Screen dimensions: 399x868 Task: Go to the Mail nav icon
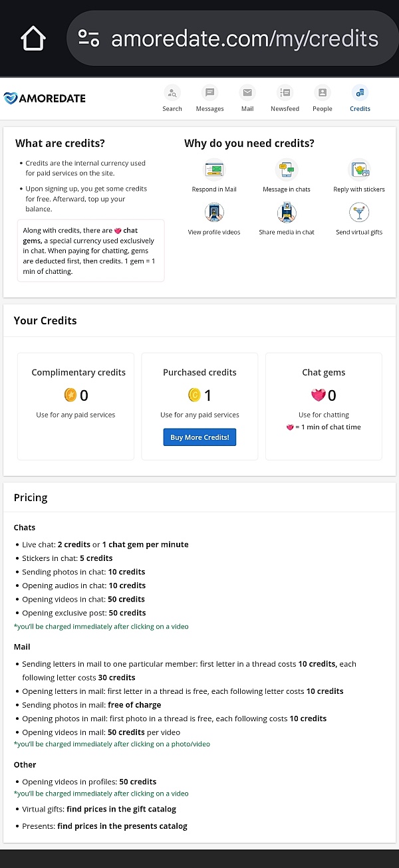click(x=247, y=93)
